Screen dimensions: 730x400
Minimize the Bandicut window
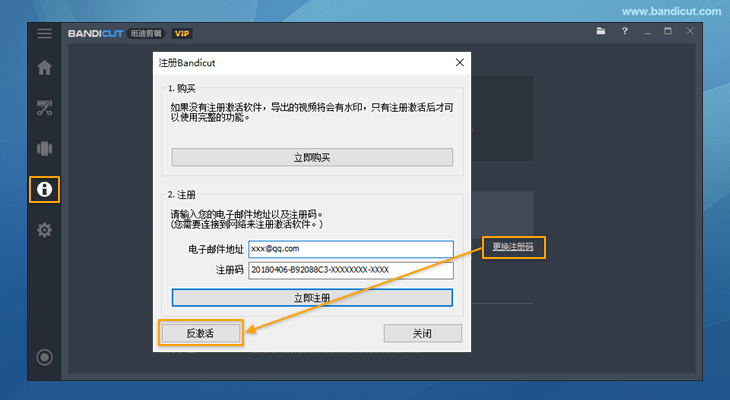(648, 32)
